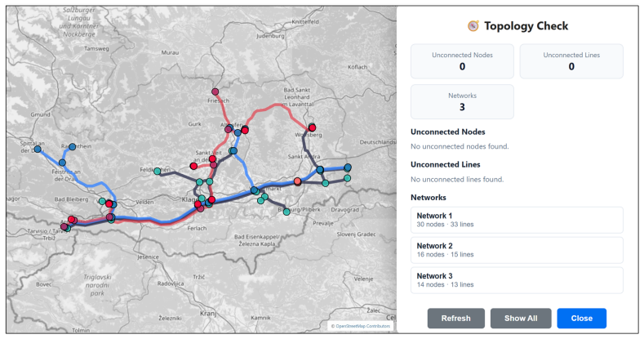The image size is (644, 339).
Task: Click the red node at Wolfsberg
Action: point(312,127)
